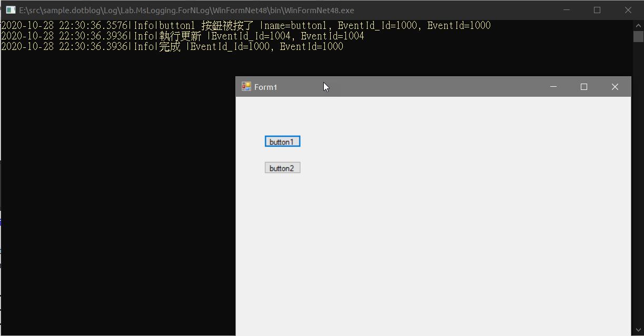Minimize the Form1 window
Screen dimensions: 644x336
(x=553, y=86)
